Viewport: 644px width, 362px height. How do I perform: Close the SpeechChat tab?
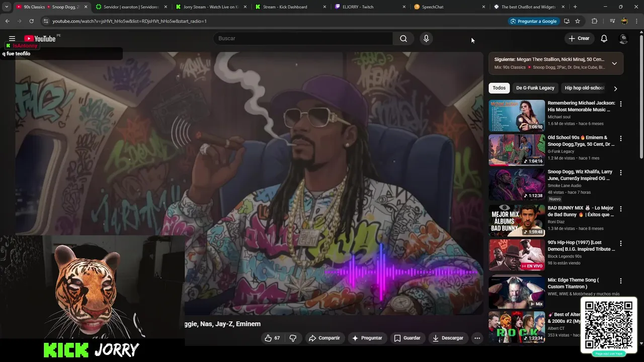pyautogui.click(x=484, y=7)
